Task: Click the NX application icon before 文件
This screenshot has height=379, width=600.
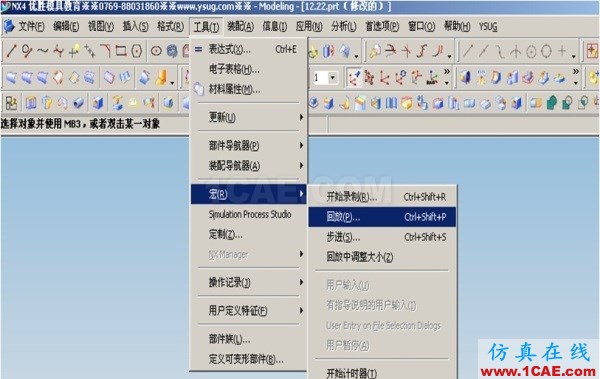Action: (8, 26)
